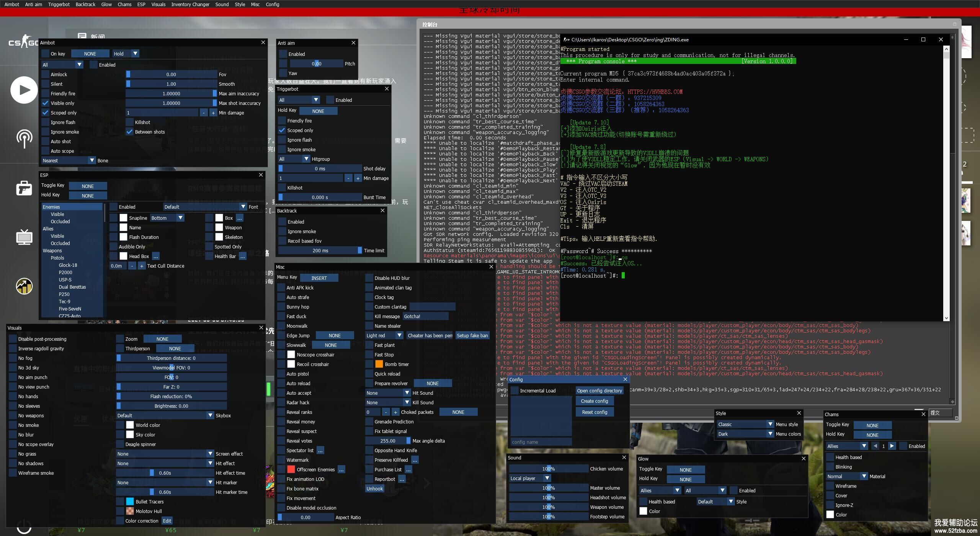This screenshot has height=536, width=980.
Task: Uncheck Visible only in Aimbot
Action: (46, 103)
